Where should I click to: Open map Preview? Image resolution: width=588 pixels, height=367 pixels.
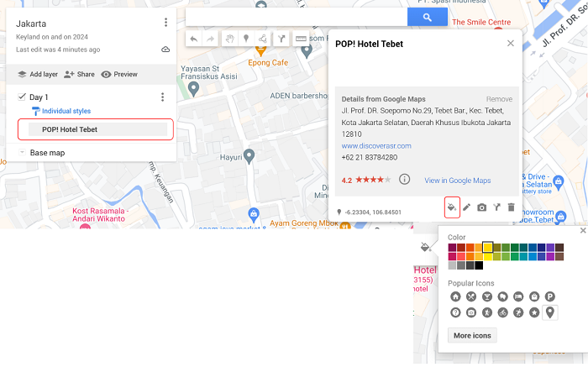(x=119, y=74)
